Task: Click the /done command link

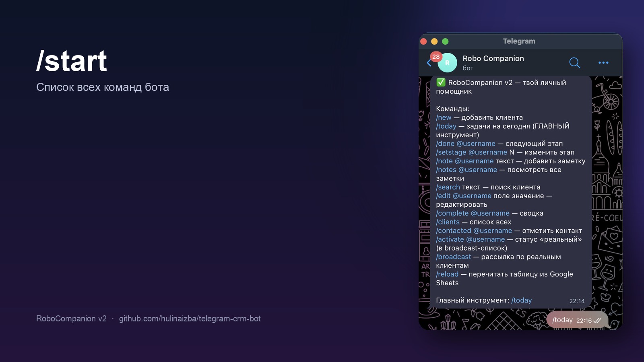Action: point(445,144)
